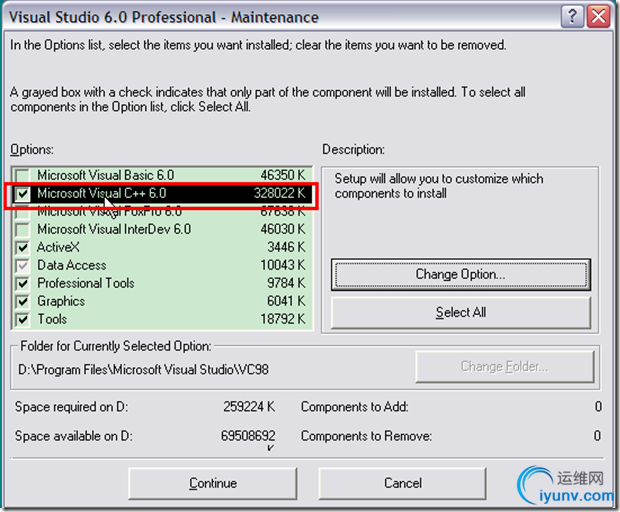The width and height of the screenshot is (620, 512).
Task: Click the 259224 K space required value
Action: pyautogui.click(x=249, y=407)
